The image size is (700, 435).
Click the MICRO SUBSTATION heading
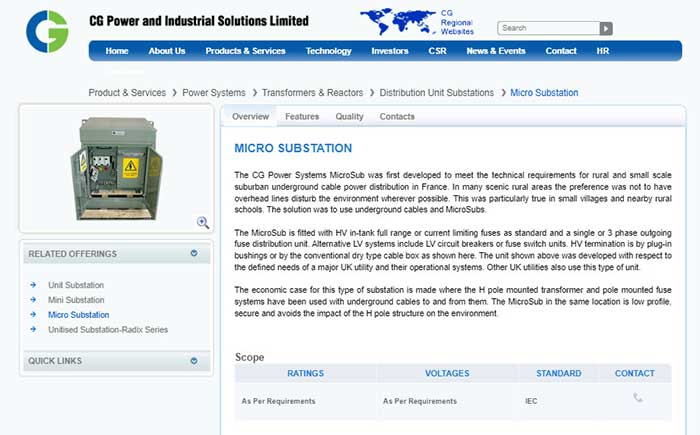click(x=293, y=148)
